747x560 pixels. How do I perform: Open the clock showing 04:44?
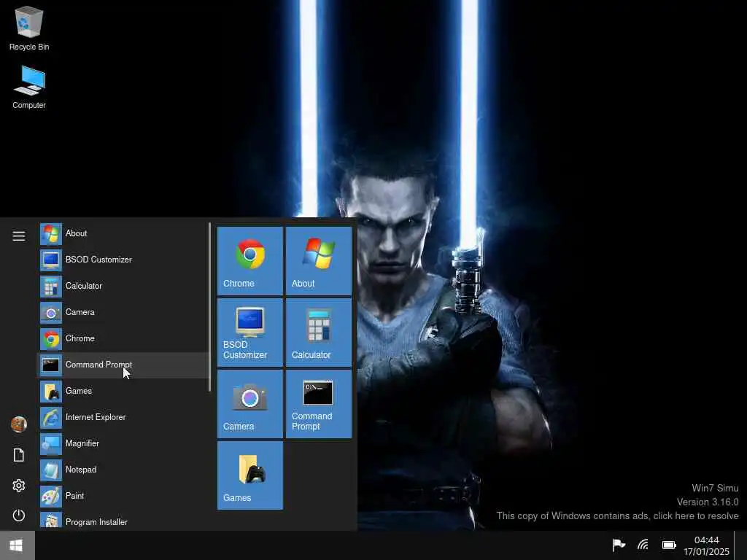[x=706, y=545]
